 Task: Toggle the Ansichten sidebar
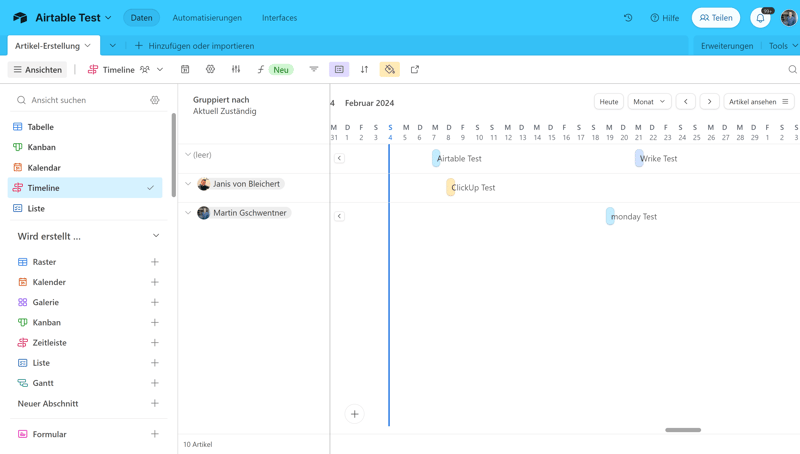click(38, 70)
